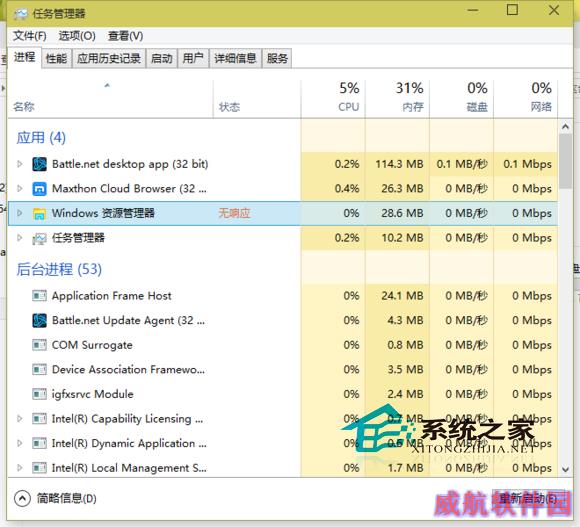
Task: Maximize the Task Manager window
Action: pyautogui.click(x=512, y=10)
